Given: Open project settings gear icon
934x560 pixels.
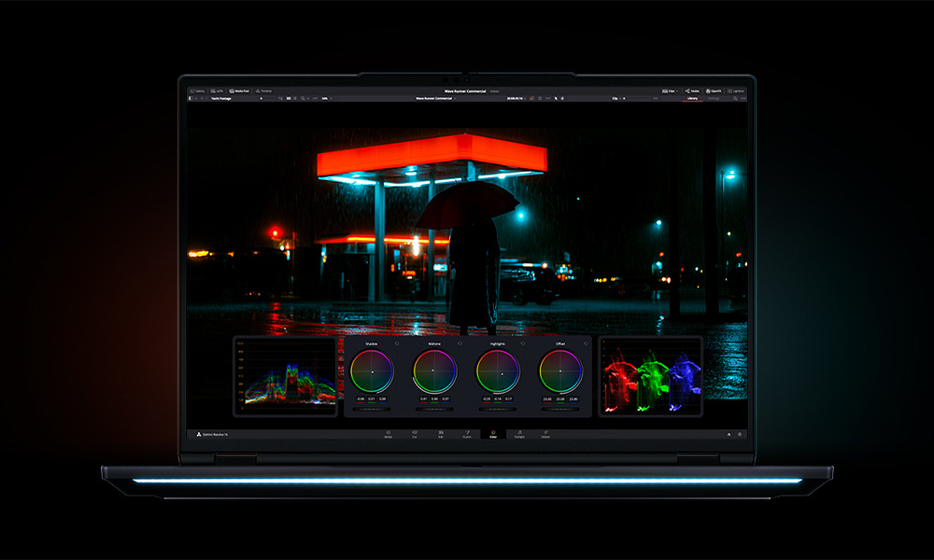Looking at the screenshot, I should point(740,434).
